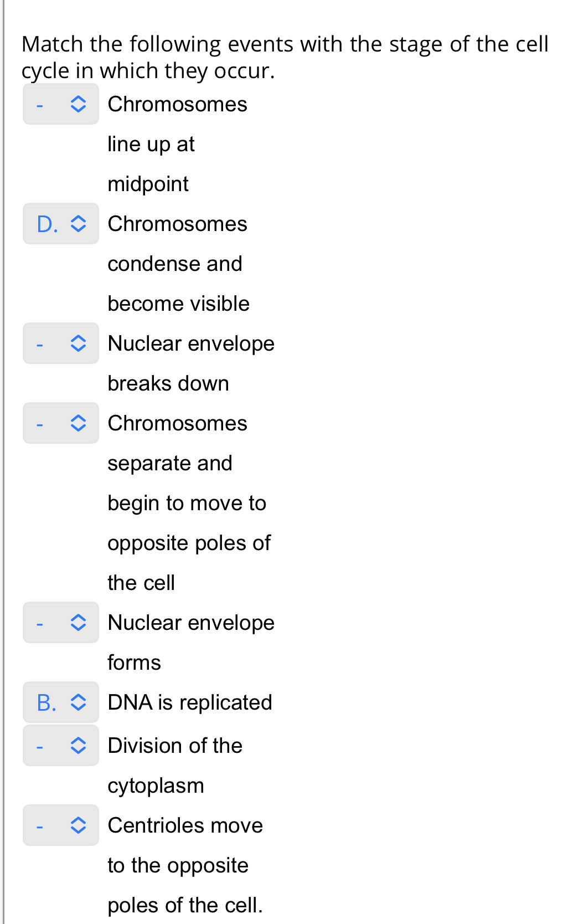
Task: Click the chevron arrows beside Division of the cytoplasm
Action: pos(78,746)
